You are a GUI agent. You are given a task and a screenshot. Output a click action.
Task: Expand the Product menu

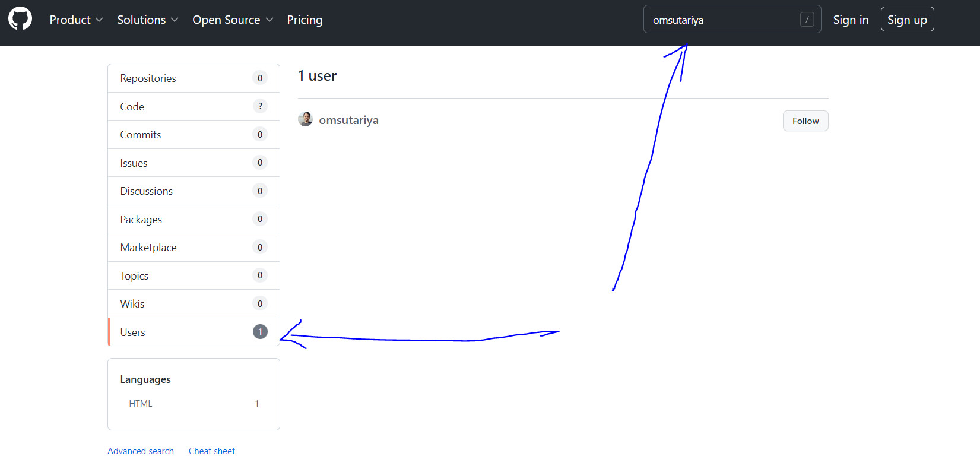point(76,20)
